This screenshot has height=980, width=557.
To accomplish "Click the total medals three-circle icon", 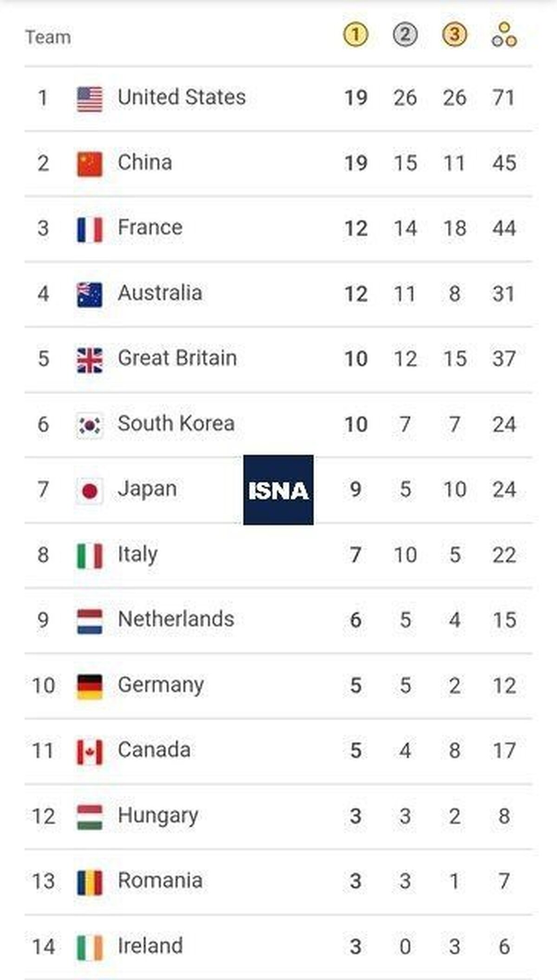I will (x=504, y=35).
